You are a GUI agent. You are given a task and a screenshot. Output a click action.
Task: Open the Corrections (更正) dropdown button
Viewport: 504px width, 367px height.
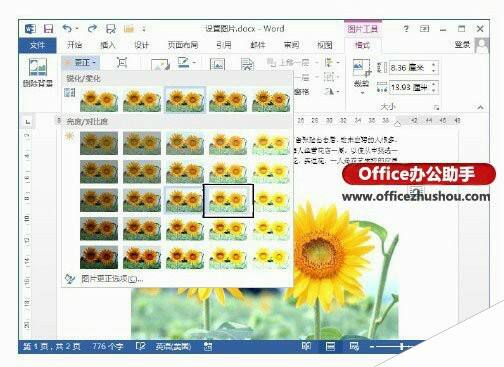(x=80, y=62)
